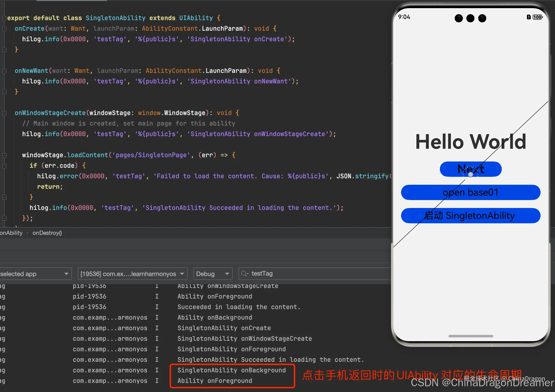Viewport: 555px width, 392px height.
Task: Tap the phone's bottom home indicator bar
Action: (471, 336)
